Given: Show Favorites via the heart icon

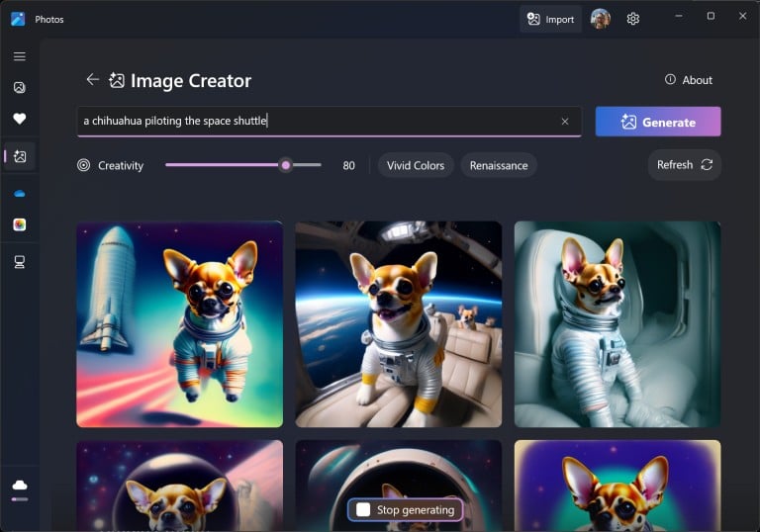Looking at the screenshot, I should click(20, 119).
